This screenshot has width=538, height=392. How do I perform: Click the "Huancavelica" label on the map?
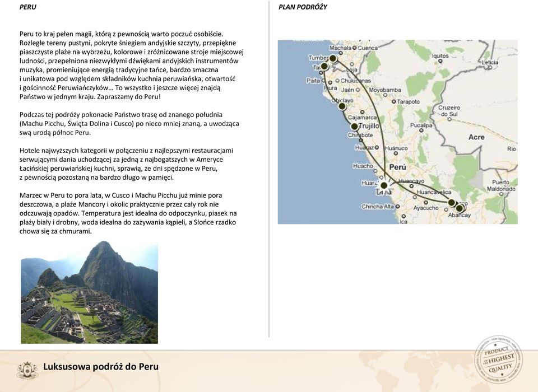(434, 193)
